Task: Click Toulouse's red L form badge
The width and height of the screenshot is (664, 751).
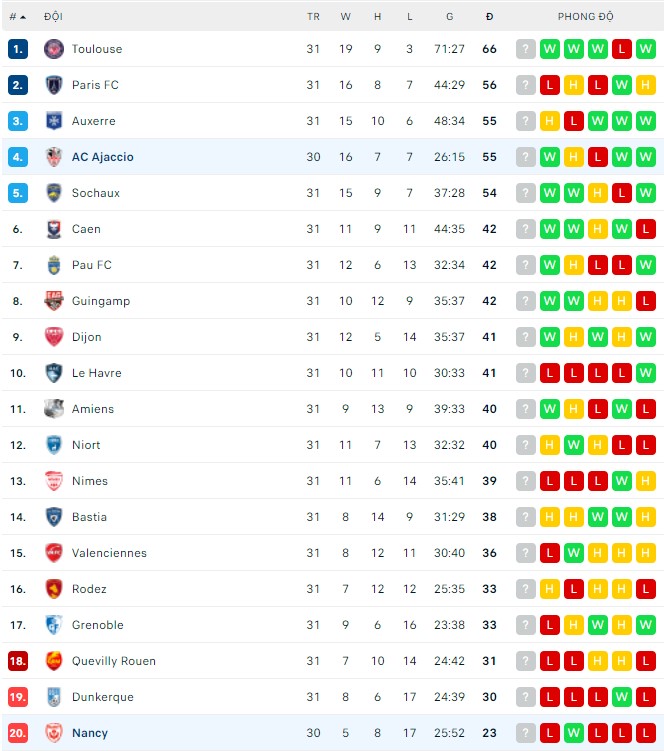Action: (x=622, y=49)
